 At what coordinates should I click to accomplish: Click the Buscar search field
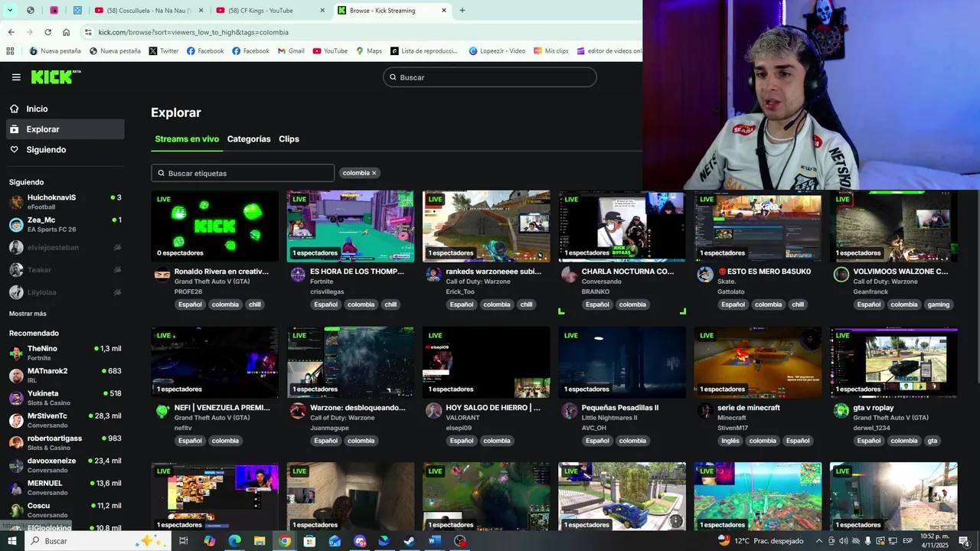tap(490, 77)
